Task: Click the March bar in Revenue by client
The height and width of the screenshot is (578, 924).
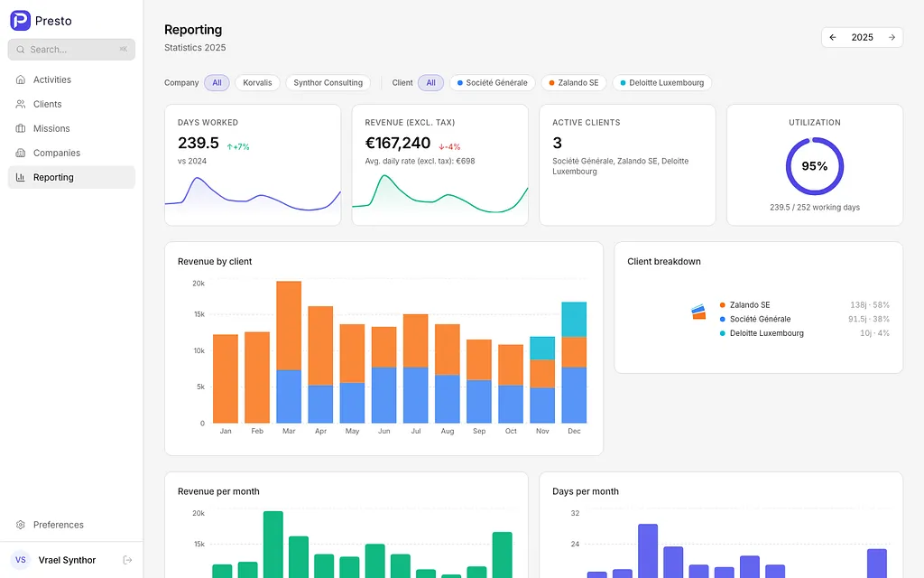Action: point(289,352)
